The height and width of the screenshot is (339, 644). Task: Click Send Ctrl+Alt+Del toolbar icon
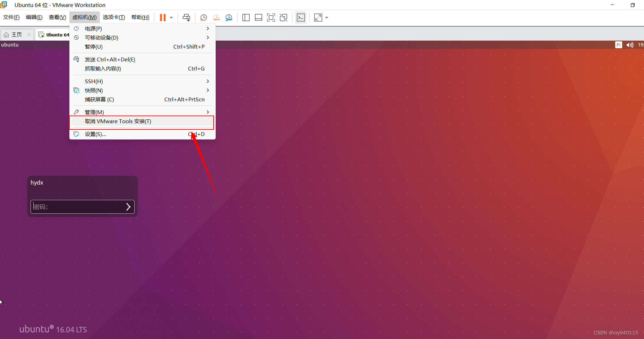click(186, 17)
